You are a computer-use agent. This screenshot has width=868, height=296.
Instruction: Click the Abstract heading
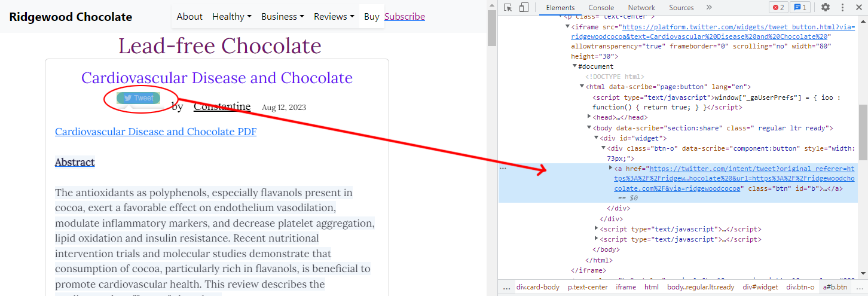point(75,162)
